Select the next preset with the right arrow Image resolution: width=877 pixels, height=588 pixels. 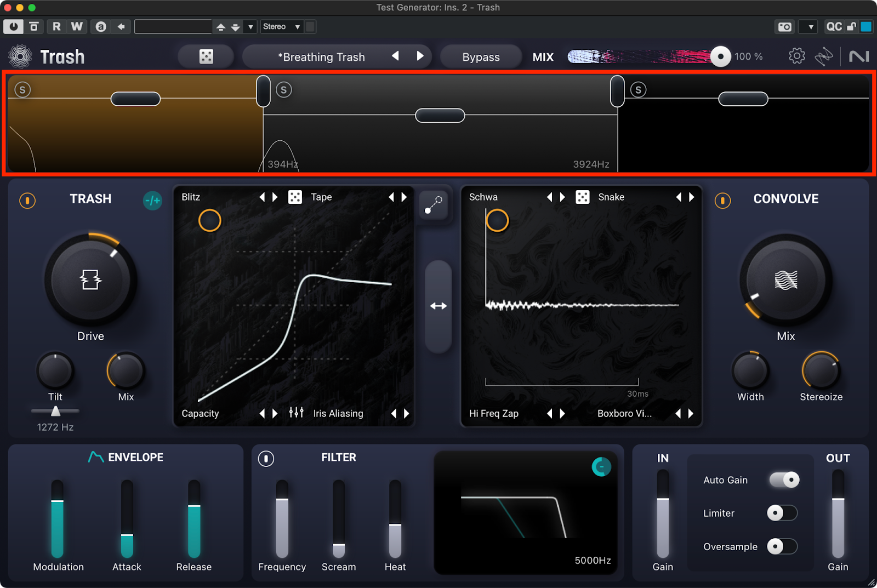click(x=420, y=56)
